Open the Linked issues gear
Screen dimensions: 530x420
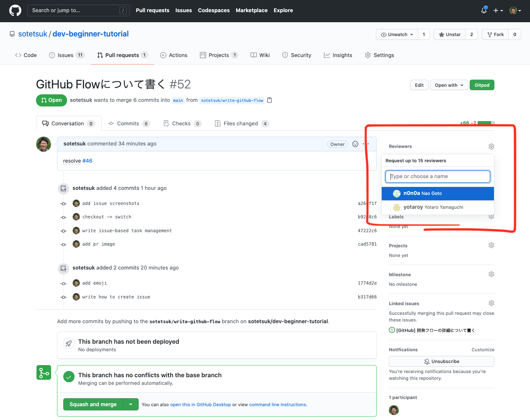tap(491, 303)
